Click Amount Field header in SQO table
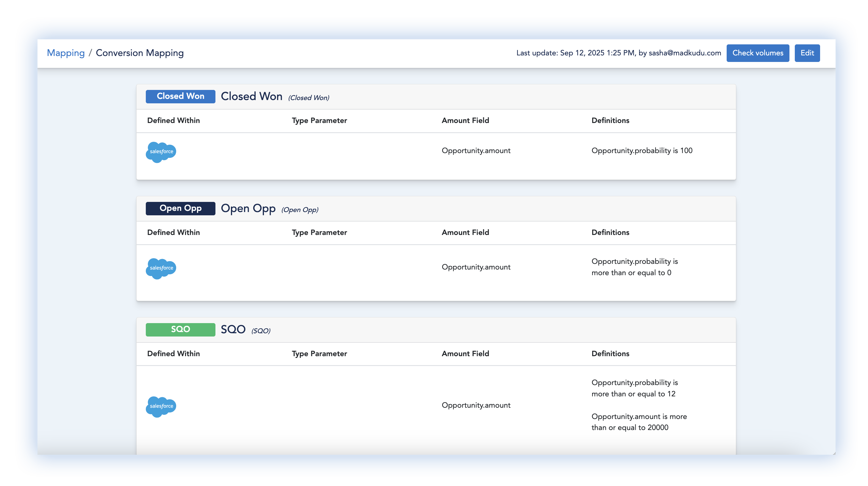868x486 pixels. 465,353
